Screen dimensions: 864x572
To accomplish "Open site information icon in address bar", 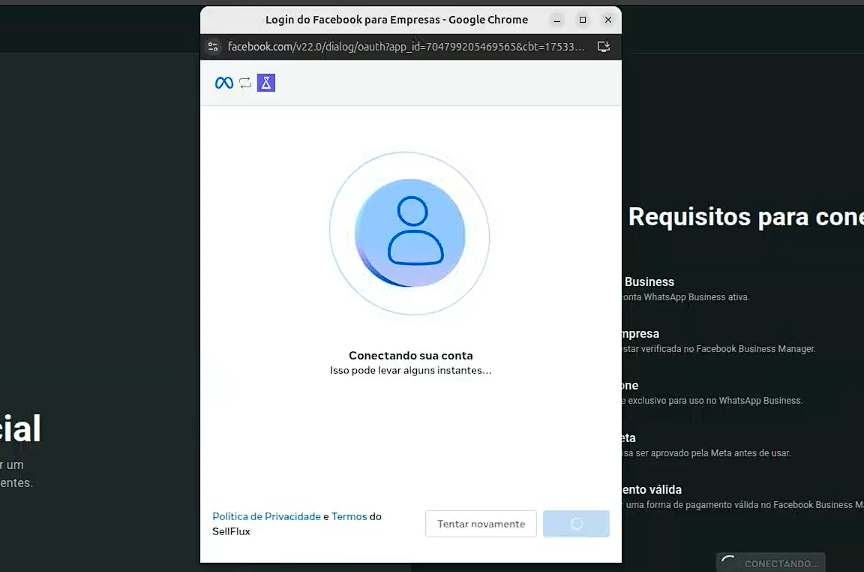I will click(x=213, y=47).
